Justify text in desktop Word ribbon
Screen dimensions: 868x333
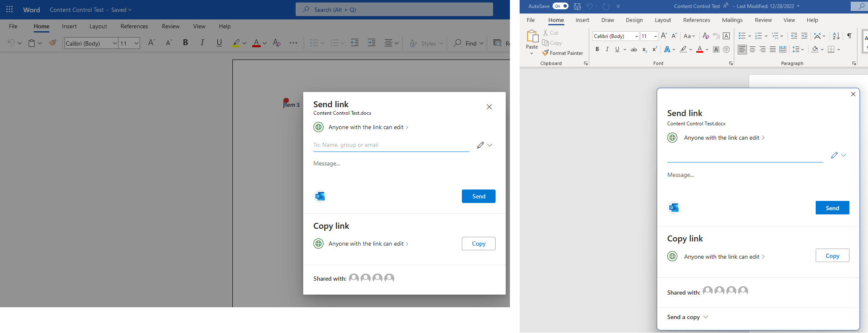coord(773,49)
